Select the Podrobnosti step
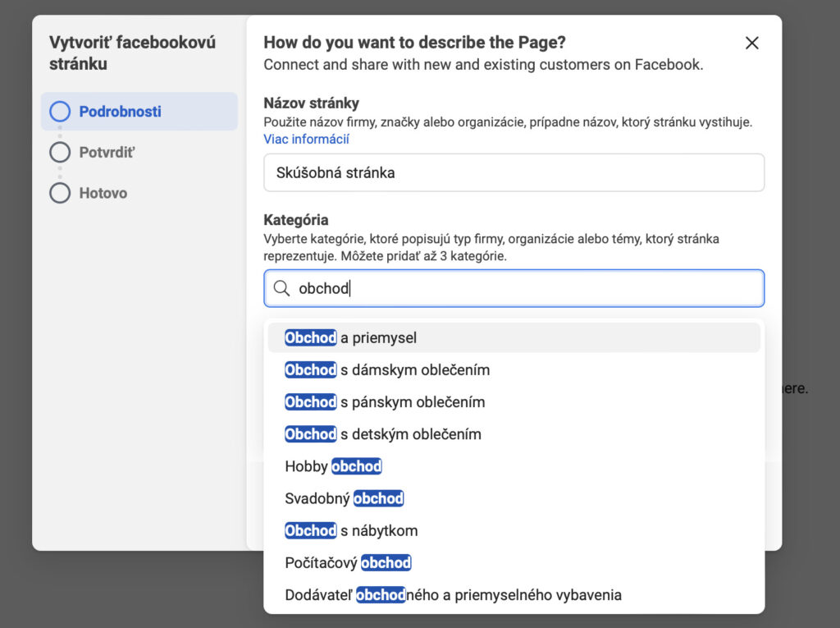840x628 pixels. pos(139,112)
